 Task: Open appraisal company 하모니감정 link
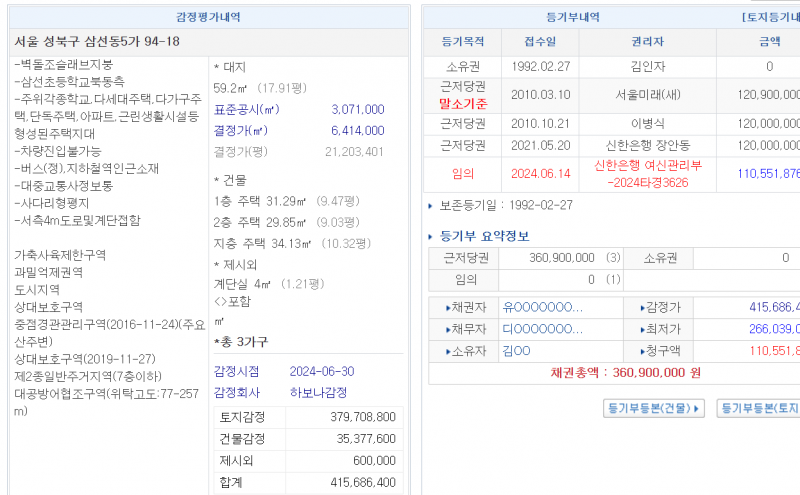pyautogui.click(x=318, y=393)
